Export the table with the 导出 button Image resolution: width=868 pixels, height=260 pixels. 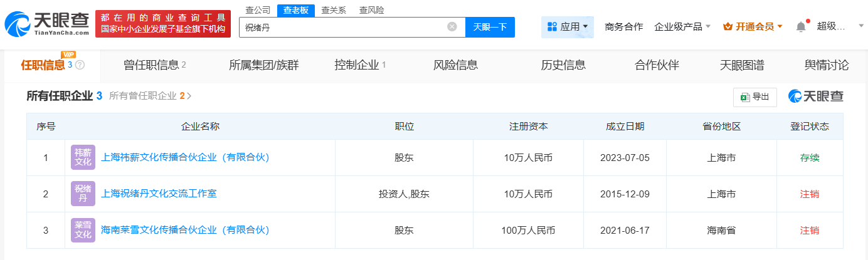tap(755, 97)
